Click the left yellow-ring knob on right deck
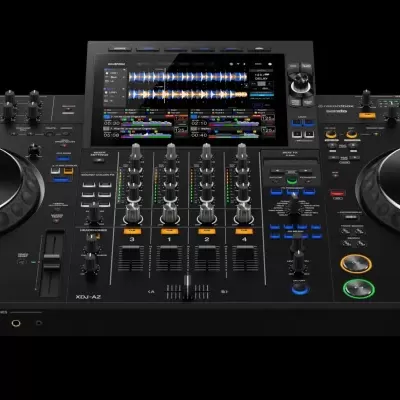Viewport: 400px width, 400px height. (331, 134)
